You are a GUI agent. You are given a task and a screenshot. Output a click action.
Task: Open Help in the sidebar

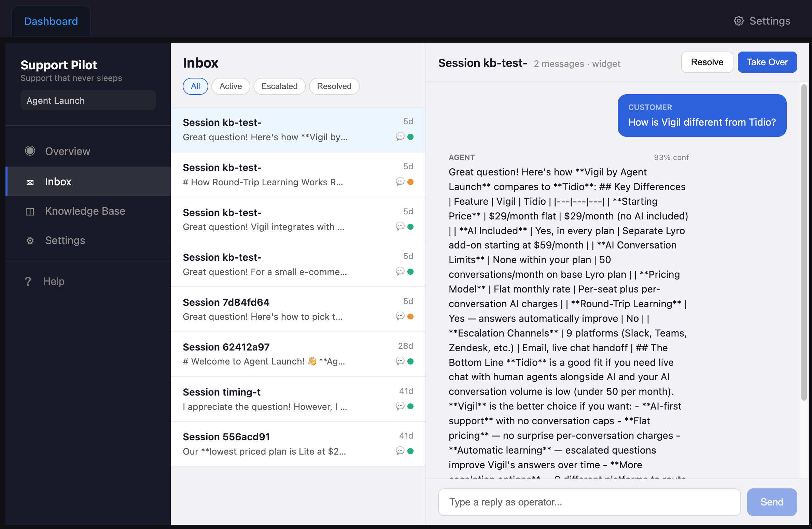click(88, 282)
